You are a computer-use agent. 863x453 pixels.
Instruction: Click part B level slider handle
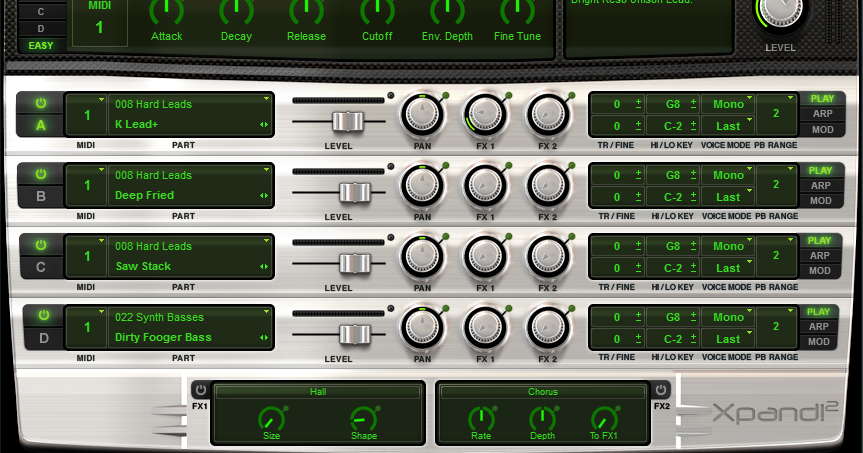(x=355, y=192)
